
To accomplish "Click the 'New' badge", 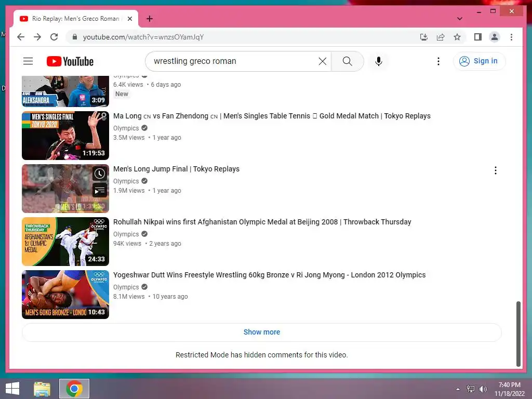I will pos(122,94).
